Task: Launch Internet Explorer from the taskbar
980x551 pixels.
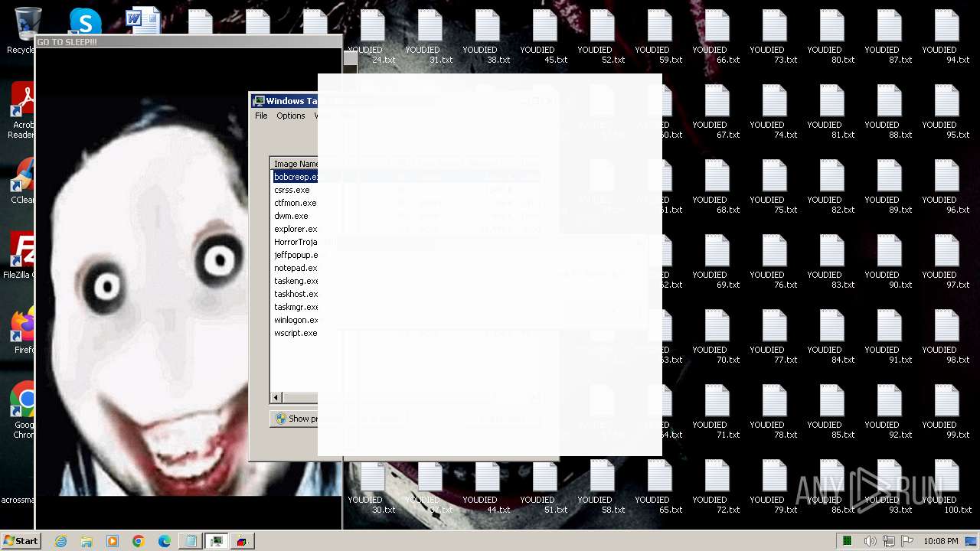Action: (60, 541)
